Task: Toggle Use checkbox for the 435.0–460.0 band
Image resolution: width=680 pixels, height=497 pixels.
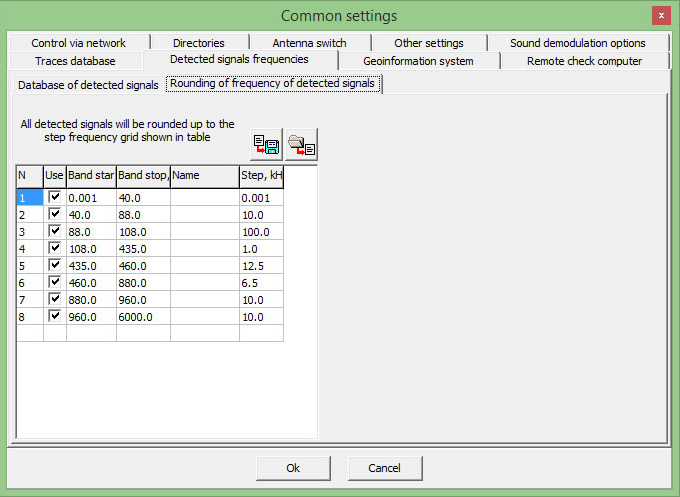Action: pyautogui.click(x=55, y=265)
